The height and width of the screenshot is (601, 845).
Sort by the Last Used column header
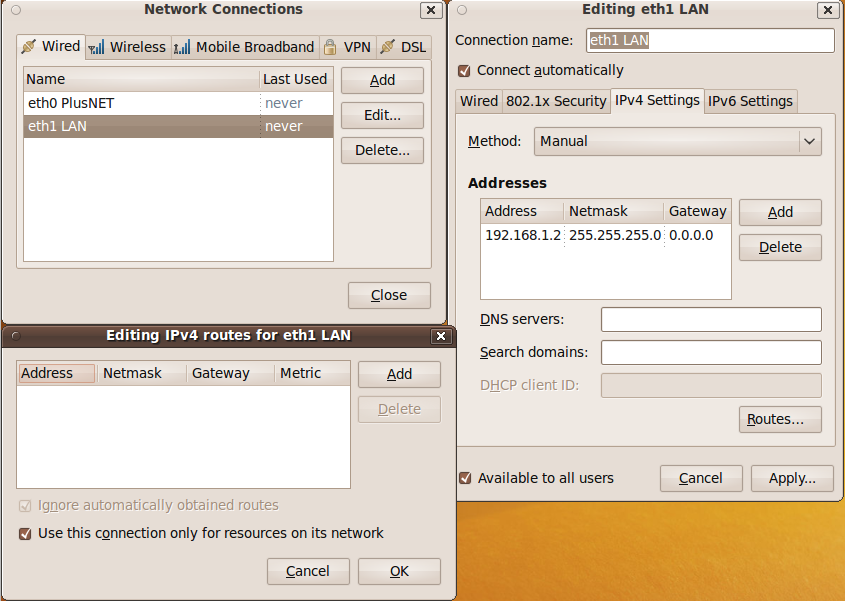pyautogui.click(x=296, y=79)
